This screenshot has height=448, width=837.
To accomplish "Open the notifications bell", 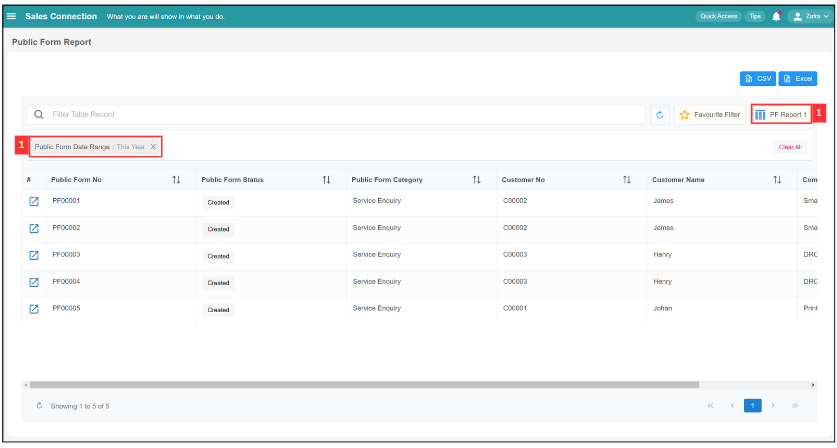I will (776, 17).
